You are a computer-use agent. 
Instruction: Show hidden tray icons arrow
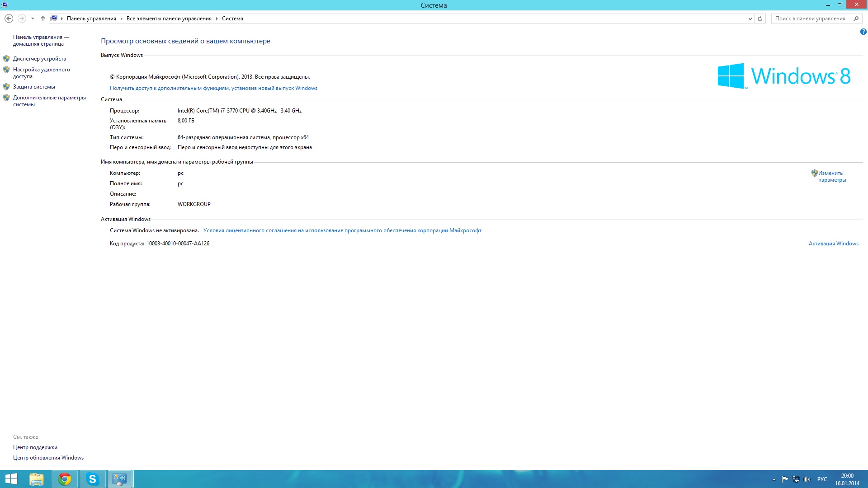[774, 479]
